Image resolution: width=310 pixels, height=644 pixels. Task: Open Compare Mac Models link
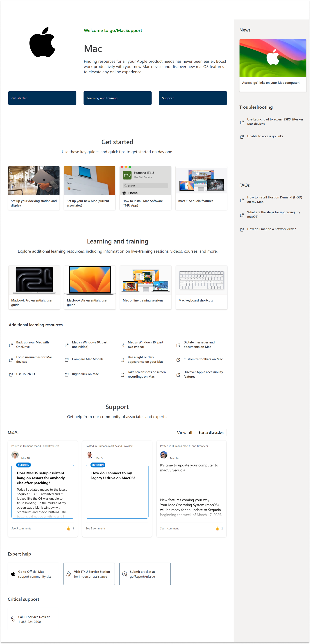point(88,359)
